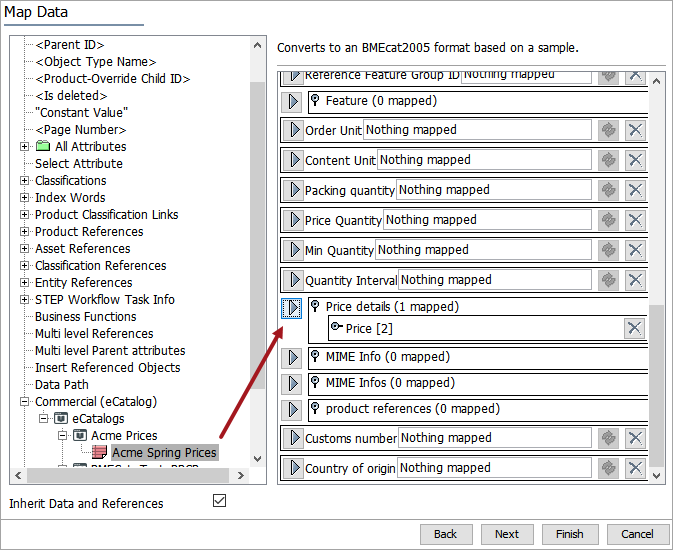Screen dimensions: 673x550
Task: Click the arrow button beside MIME Infos (0 mapped)
Action: tap(292, 383)
